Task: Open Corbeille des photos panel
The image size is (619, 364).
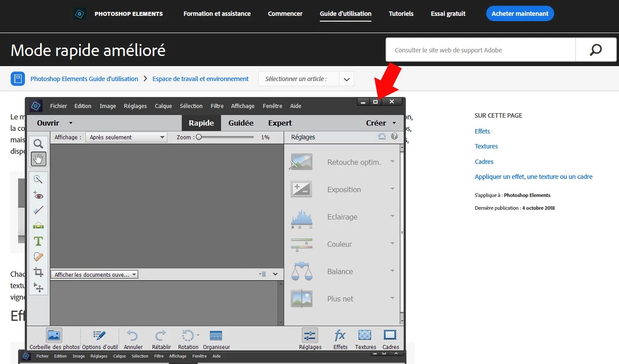Action: [54, 338]
